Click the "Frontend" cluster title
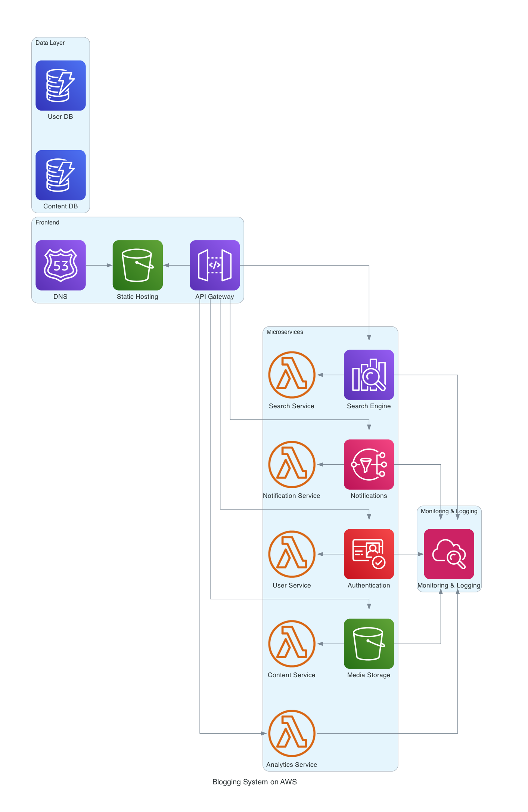The width and height of the screenshot is (528, 812). point(47,222)
